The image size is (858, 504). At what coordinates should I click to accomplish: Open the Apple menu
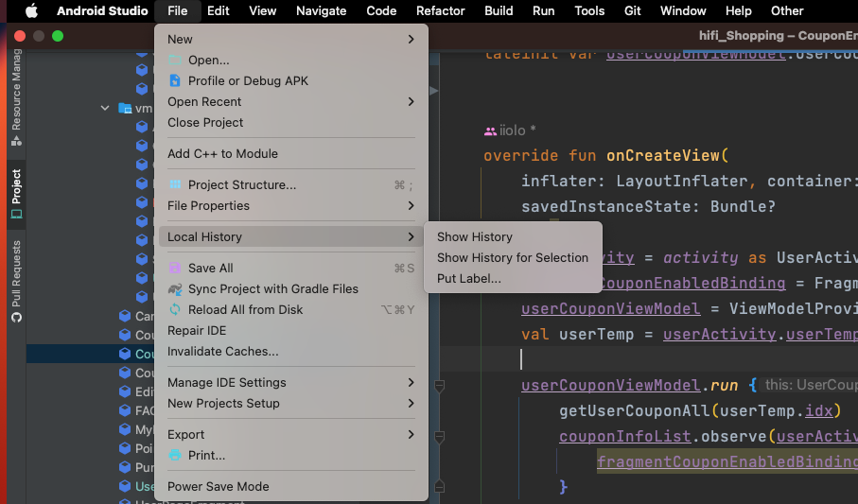click(x=32, y=11)
